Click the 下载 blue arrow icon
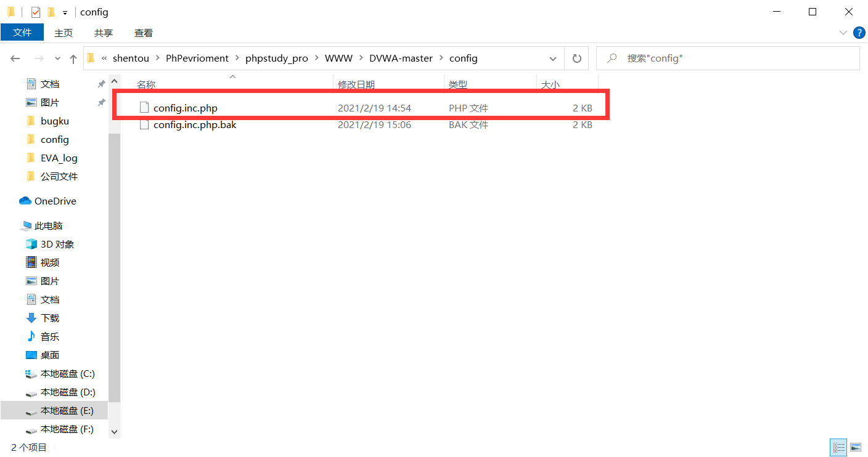 pos(31,318)
